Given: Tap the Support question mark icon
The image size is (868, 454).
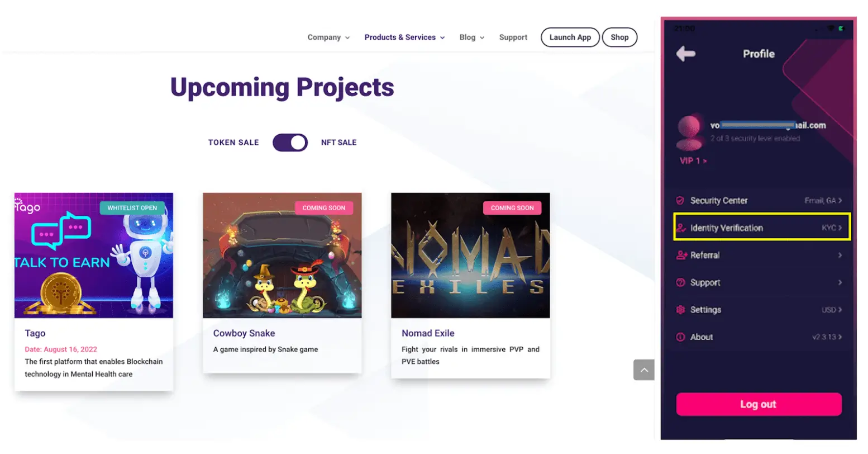Looking at the screenshot, I should point(680,282).
